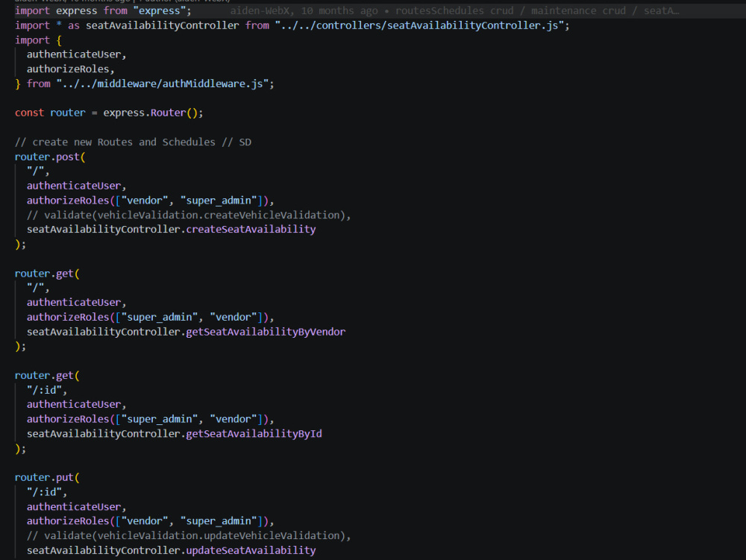
Task: Click authenticateUser inside the import braces block
Action: pos(74,54)
